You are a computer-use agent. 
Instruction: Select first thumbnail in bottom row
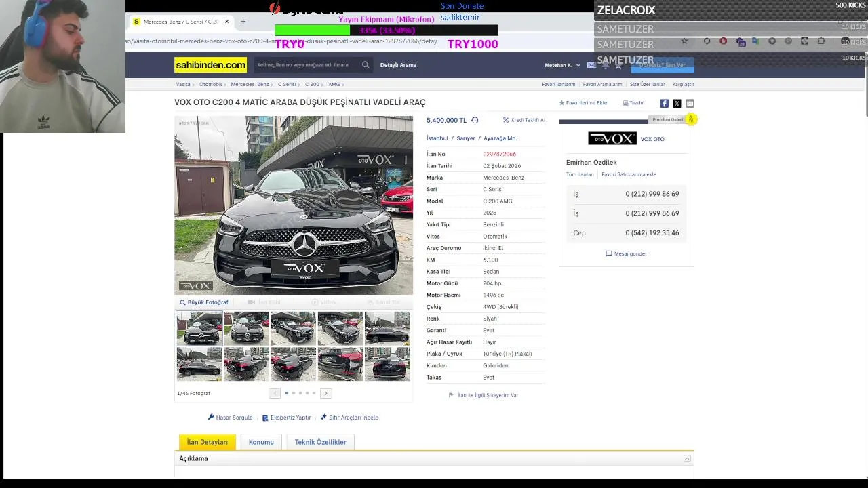tap(199, 364)
